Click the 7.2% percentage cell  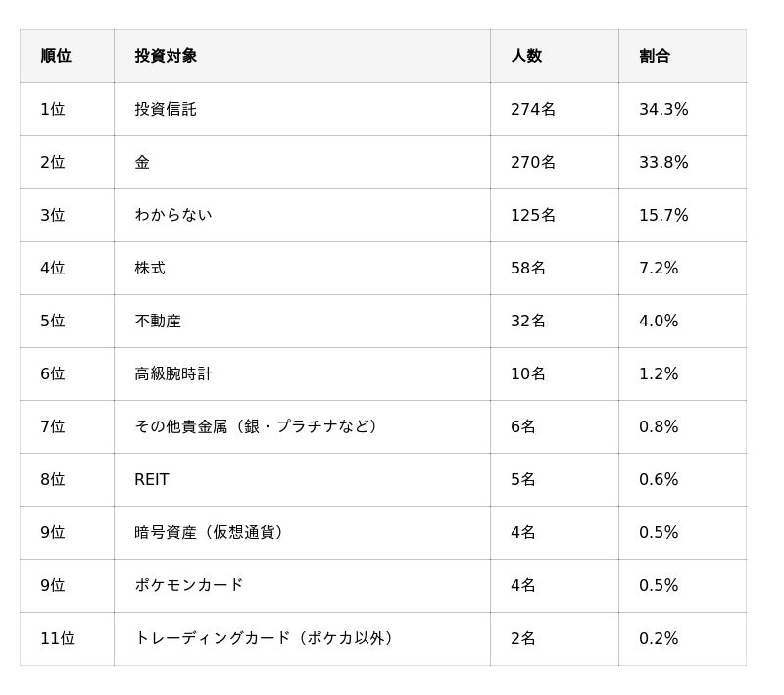click(659, 268)
